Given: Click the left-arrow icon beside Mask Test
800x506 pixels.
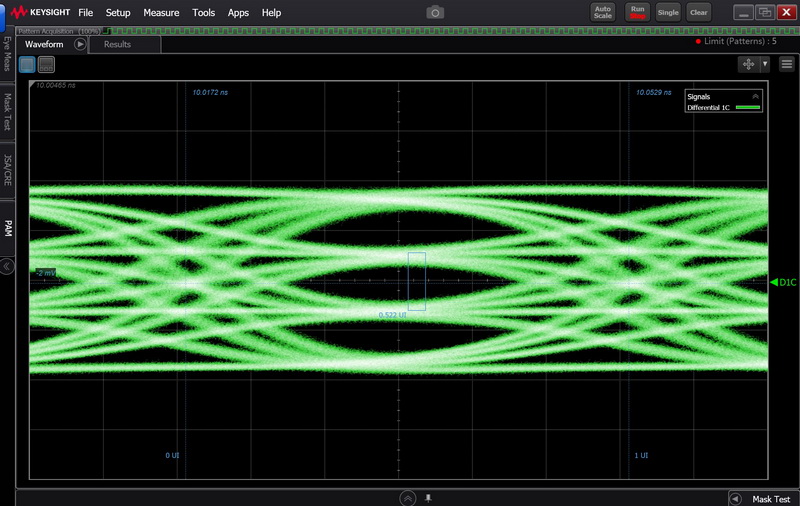Looking at the screenshot, I should click(x=735, y=499).
